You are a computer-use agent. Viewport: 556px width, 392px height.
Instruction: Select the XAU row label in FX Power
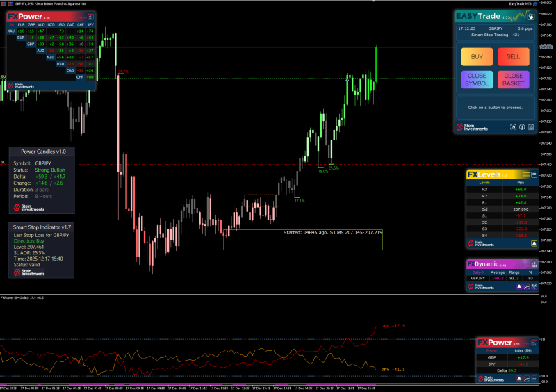pos(11,31)
